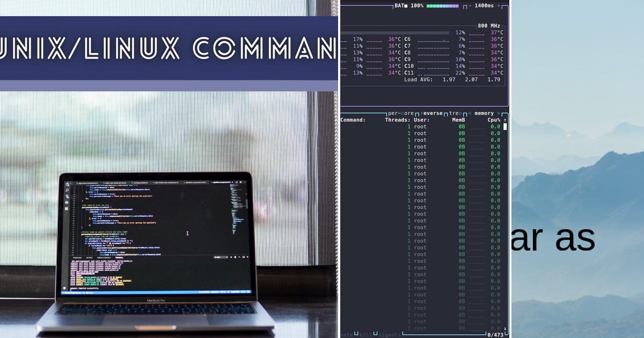Open the signals menu
644x338 pixels.
point(390,333)
